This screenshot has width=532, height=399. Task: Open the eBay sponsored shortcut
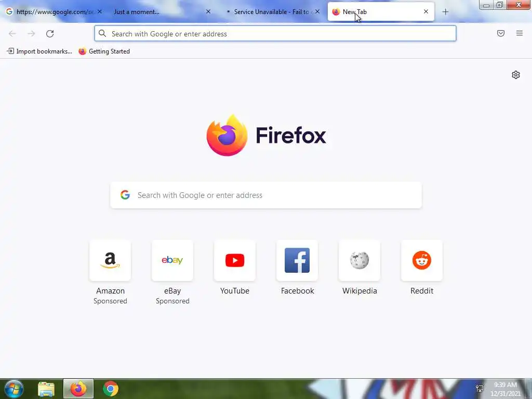pyautogui.click(x=172, y=261)
